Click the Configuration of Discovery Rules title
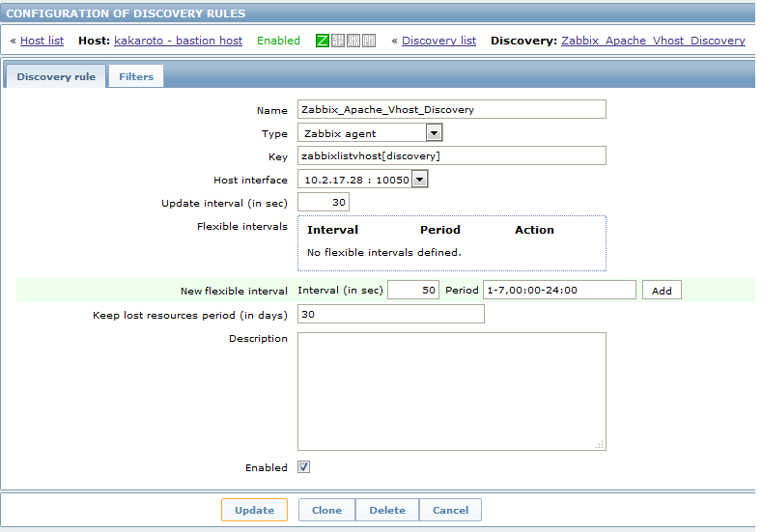Image resolution: width=762 pixels, height=532 pixels. [126, 14]
